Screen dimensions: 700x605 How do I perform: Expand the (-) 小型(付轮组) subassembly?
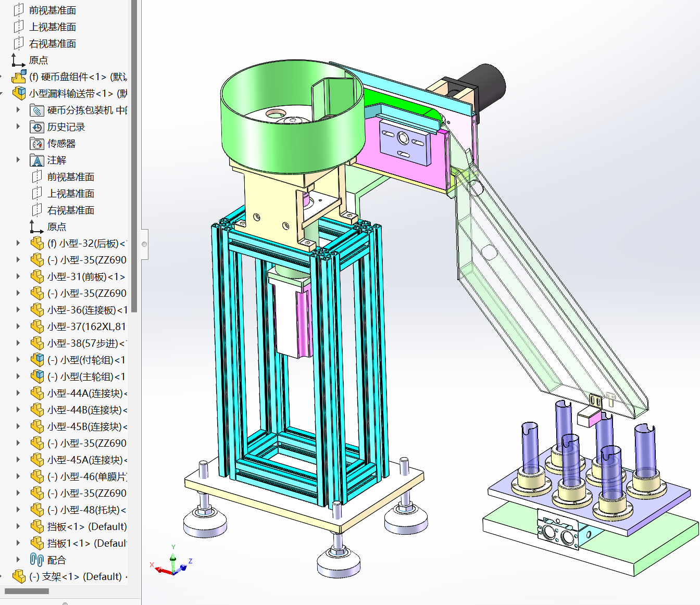click(18, 360)
